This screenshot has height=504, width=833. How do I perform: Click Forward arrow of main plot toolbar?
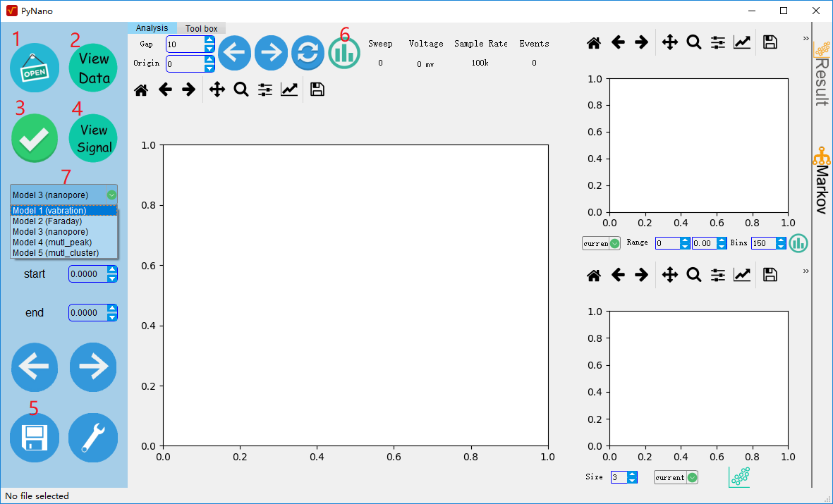[188, 90]
